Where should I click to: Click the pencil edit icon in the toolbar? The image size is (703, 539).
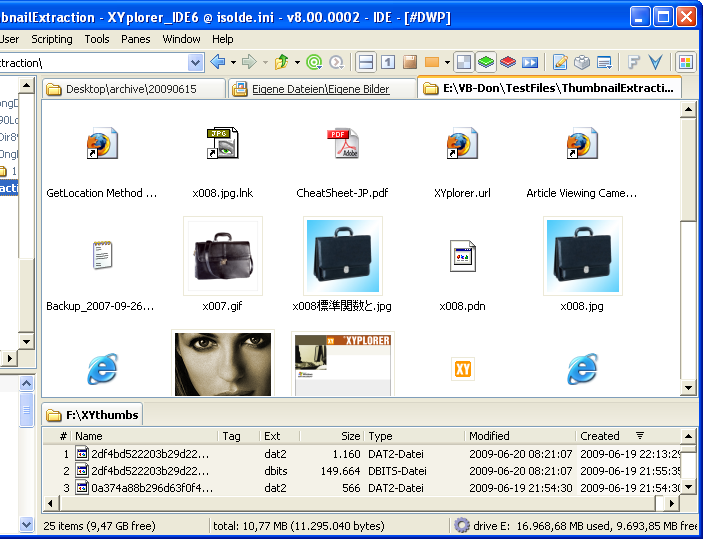560,62
